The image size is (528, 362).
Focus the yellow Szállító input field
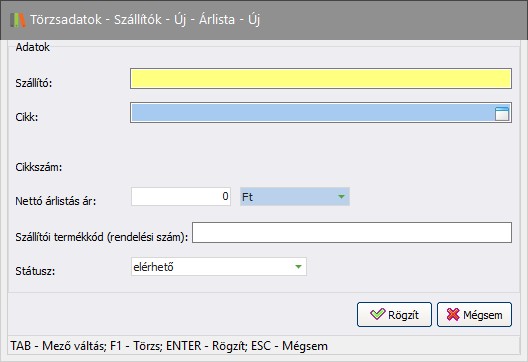click(321, 79)
